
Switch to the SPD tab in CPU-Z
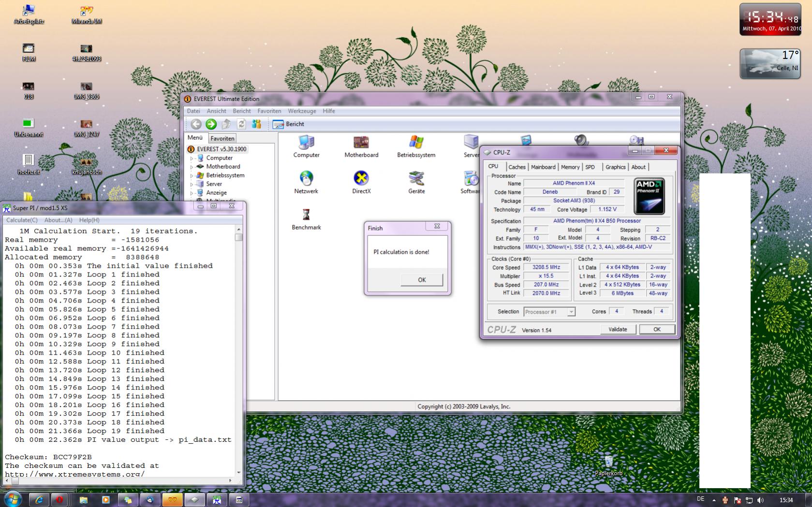click(590, 167)
